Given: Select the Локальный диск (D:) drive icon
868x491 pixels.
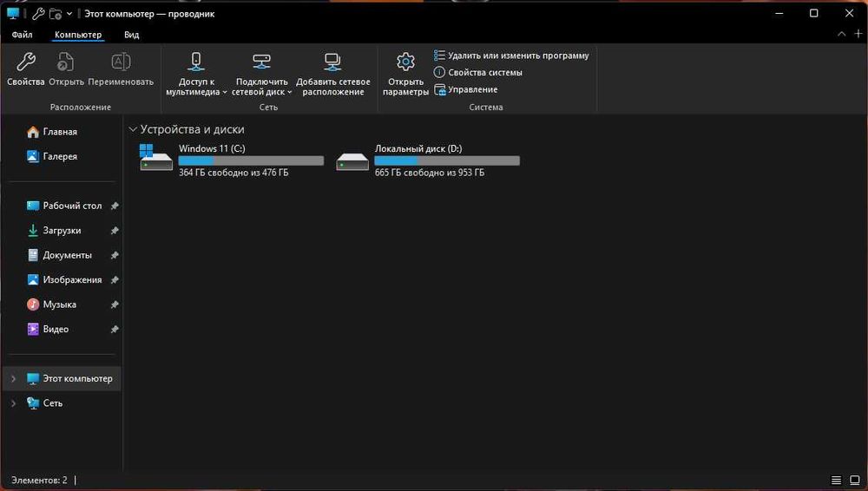Looking at the screenshot, I should (352, 161).
